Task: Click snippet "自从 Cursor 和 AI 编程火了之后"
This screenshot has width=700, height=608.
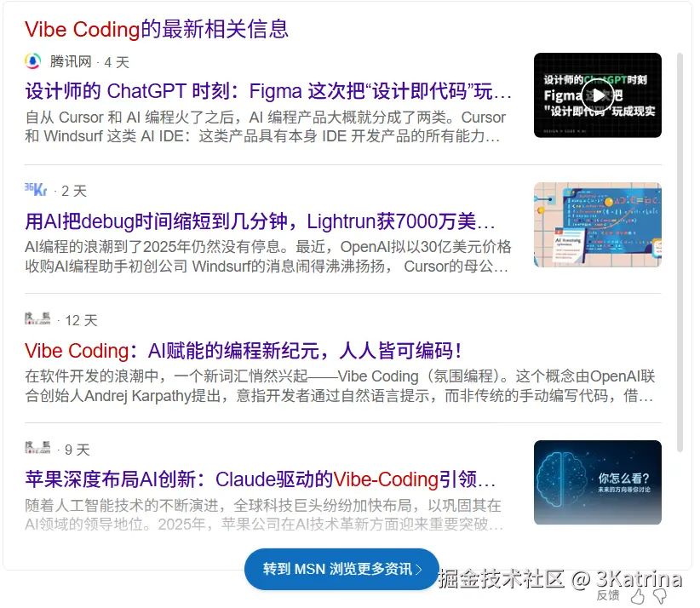Action: pyautogui.click(x=266, y=126)
